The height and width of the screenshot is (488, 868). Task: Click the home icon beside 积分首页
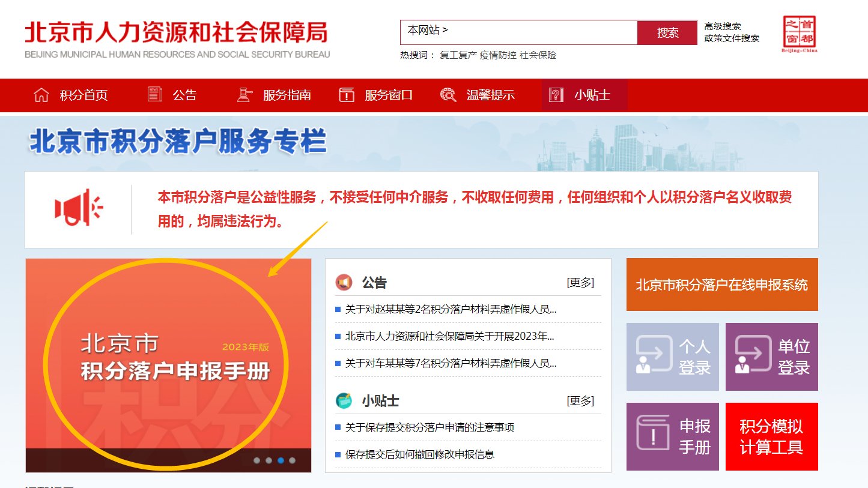(41, 95)
